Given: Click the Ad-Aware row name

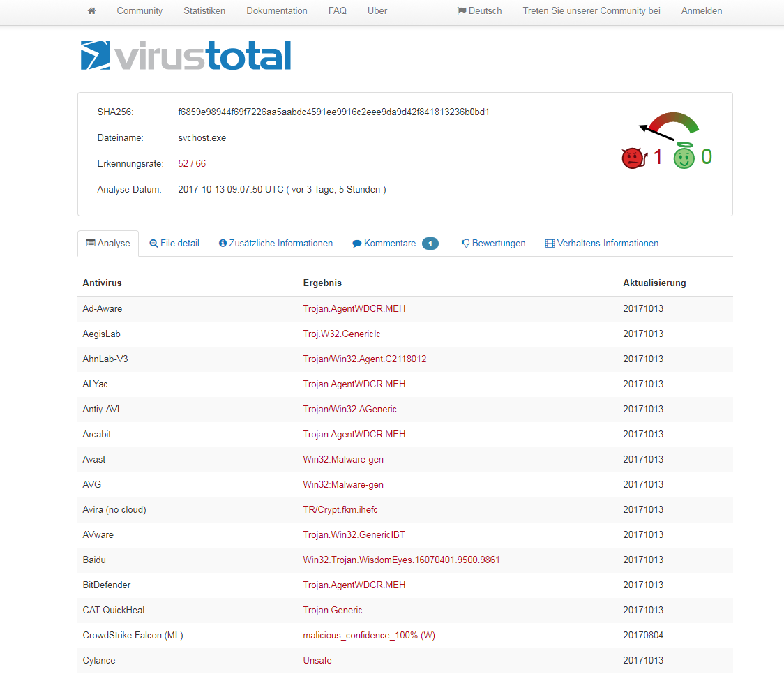Looking at the screenshot, I should [102, 308].
